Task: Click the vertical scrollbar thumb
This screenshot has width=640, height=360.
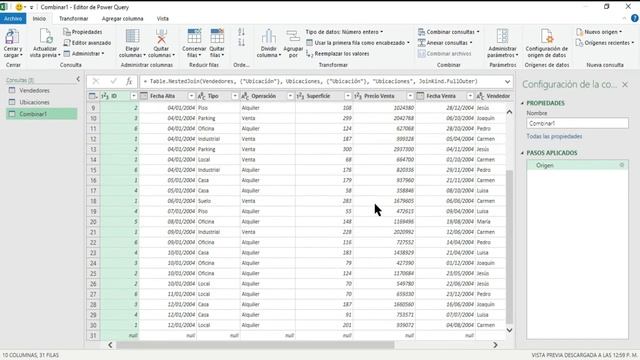Action: click(509, 247)
